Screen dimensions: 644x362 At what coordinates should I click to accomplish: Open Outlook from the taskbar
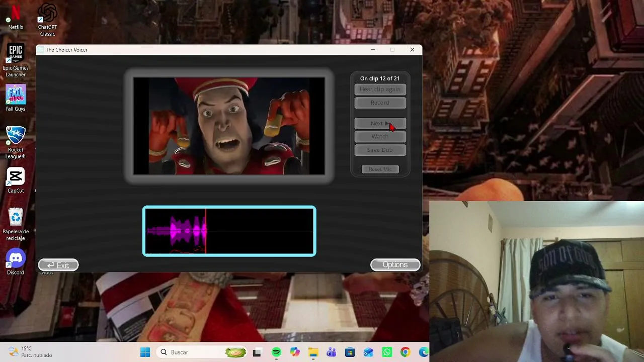368,352
